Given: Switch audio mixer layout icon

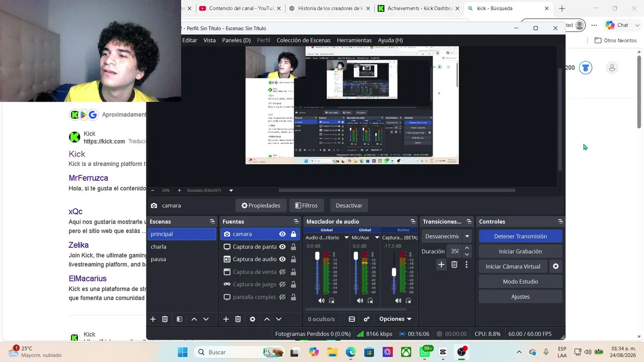Looking at the screenshot, I should (x=352, y=319).
